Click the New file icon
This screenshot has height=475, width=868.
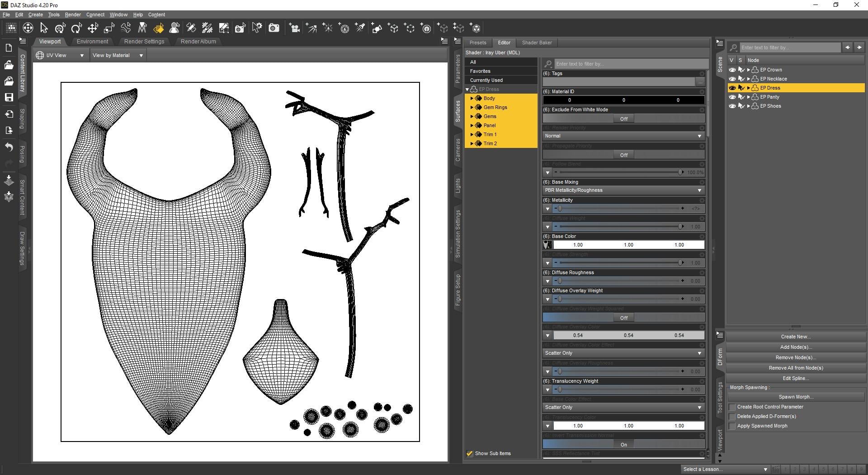point(9,48)
